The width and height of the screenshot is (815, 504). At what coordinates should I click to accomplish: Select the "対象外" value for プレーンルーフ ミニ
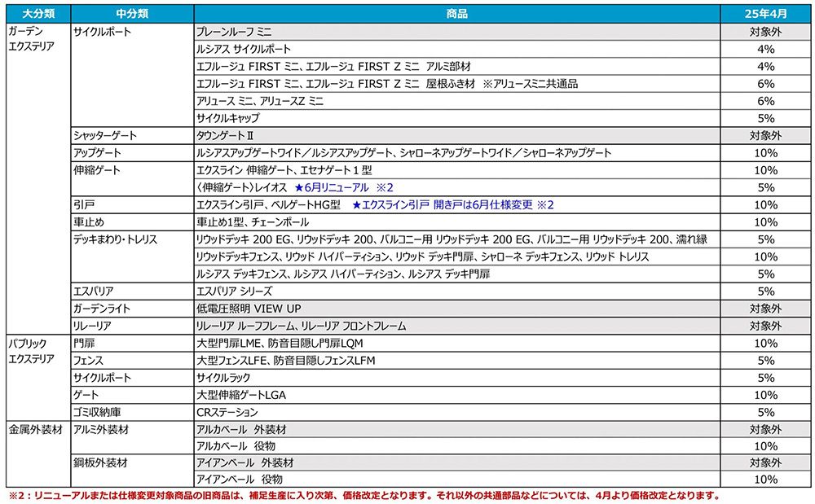coord(765,32)
